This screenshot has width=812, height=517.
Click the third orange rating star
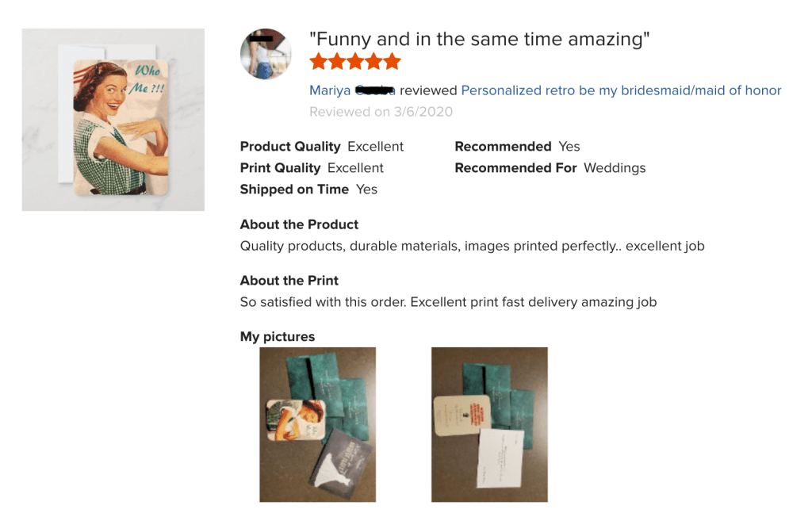[355, 62]
